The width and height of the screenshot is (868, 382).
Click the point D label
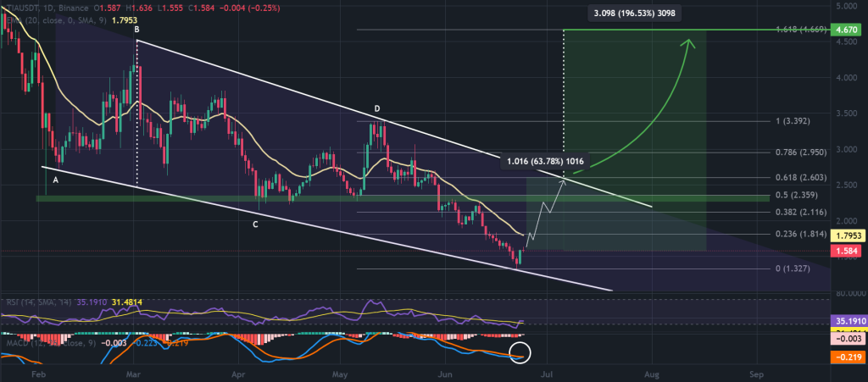[376, 108]
